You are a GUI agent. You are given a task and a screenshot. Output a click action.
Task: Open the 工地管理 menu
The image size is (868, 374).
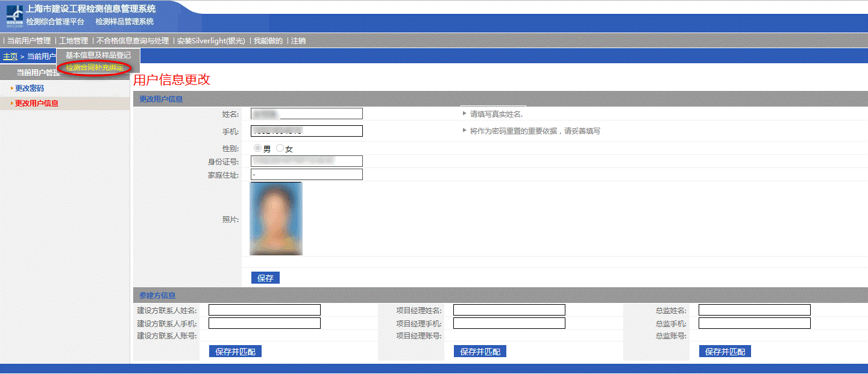74,41
